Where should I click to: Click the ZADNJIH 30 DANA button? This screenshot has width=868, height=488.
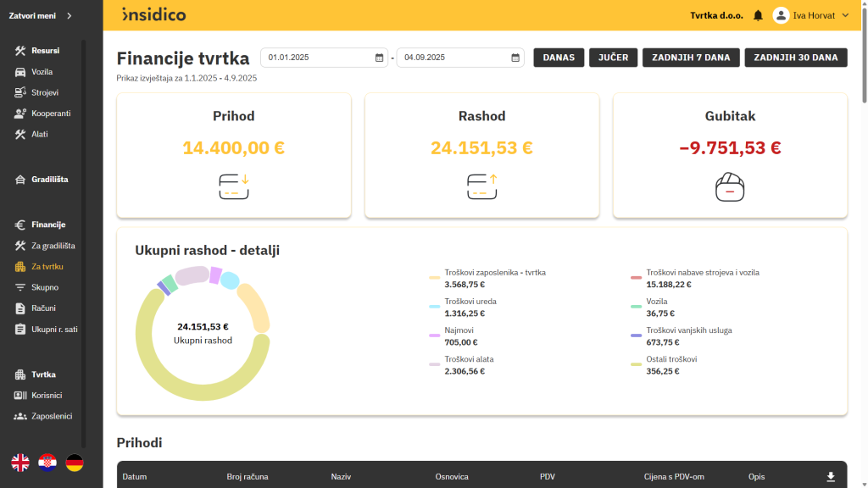tap(795, 57)
